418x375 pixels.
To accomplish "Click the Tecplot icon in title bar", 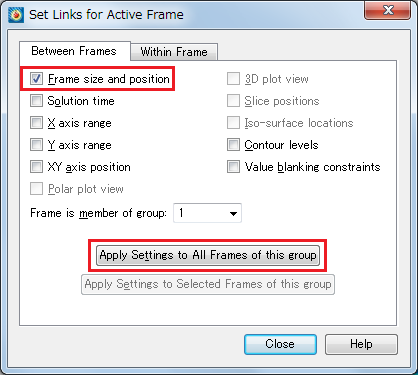I will coord(16,15).
